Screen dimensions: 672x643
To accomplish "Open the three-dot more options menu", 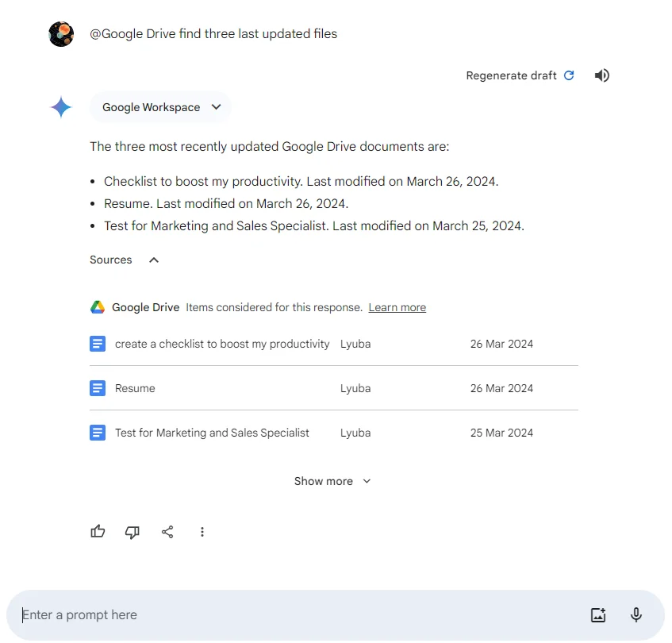I will 202,532.
